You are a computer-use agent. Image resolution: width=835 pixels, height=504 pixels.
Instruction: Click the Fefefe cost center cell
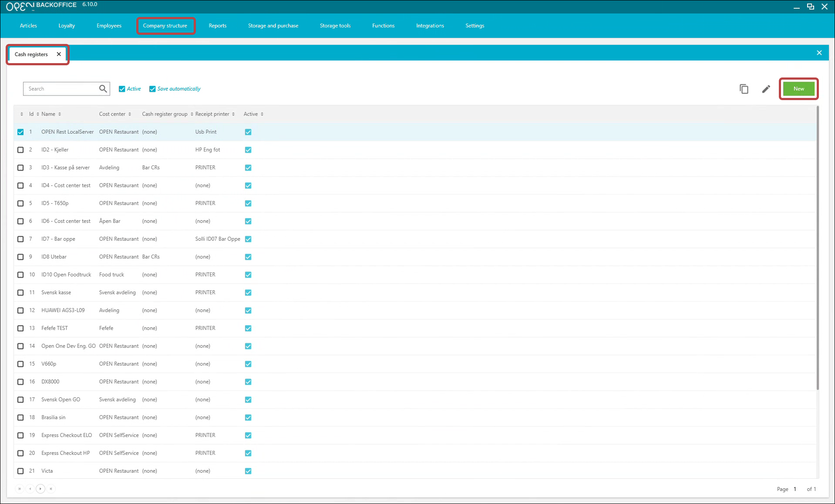coord(106,328)
